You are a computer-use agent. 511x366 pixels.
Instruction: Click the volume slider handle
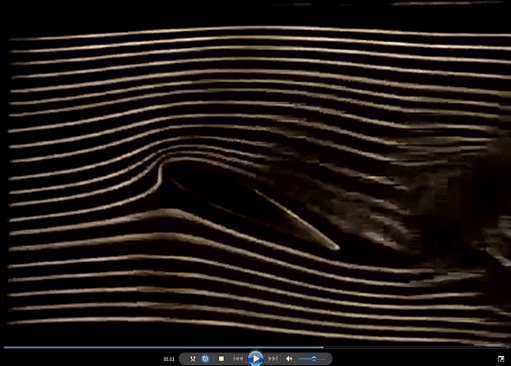(x=314, y=359)
